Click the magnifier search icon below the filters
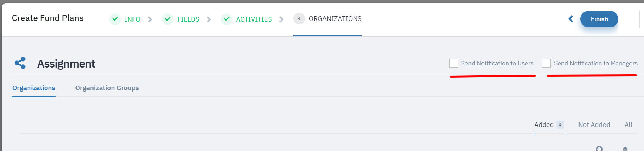 (599, 149)
